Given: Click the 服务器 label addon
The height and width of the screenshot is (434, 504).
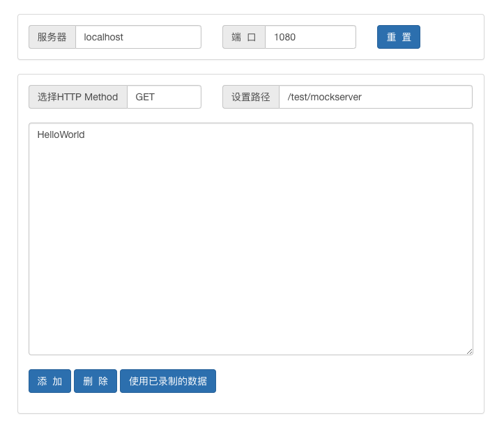Looking at the screenshot, I should click(x=52, y=37).
